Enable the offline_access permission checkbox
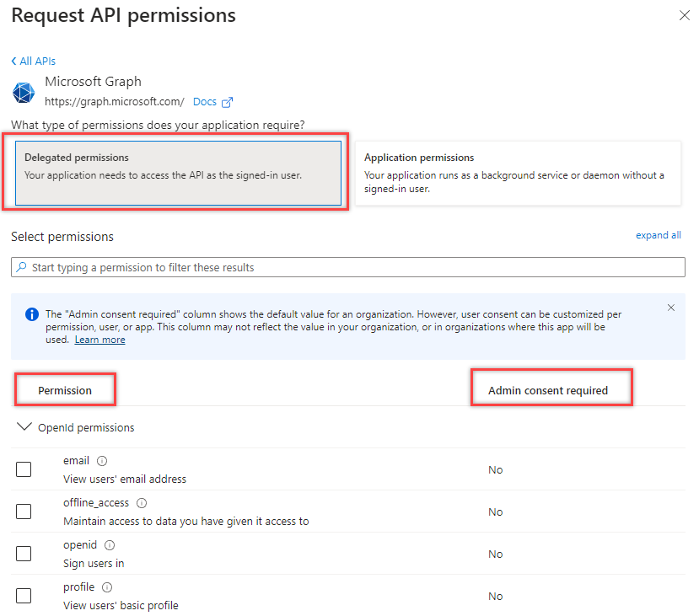The image size is (699, 616). (x=24, y=512)
